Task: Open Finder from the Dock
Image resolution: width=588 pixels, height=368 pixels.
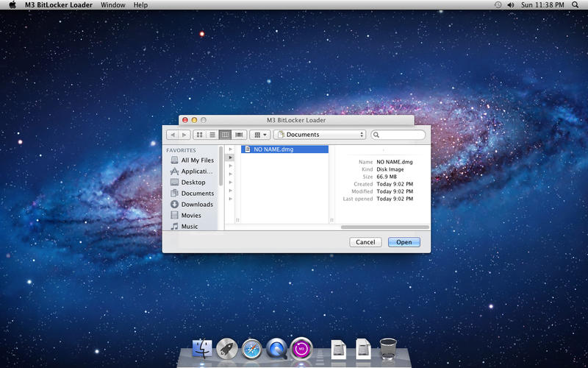Action: [202, 348]
